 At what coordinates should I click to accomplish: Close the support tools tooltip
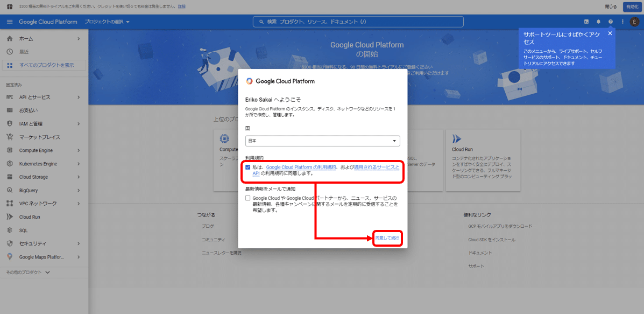click(x=610, y=33)
